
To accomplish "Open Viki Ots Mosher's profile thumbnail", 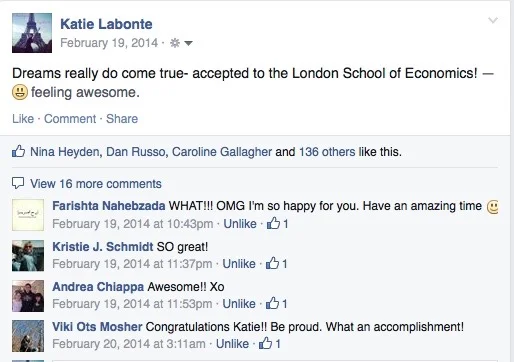I will (28, 336).
